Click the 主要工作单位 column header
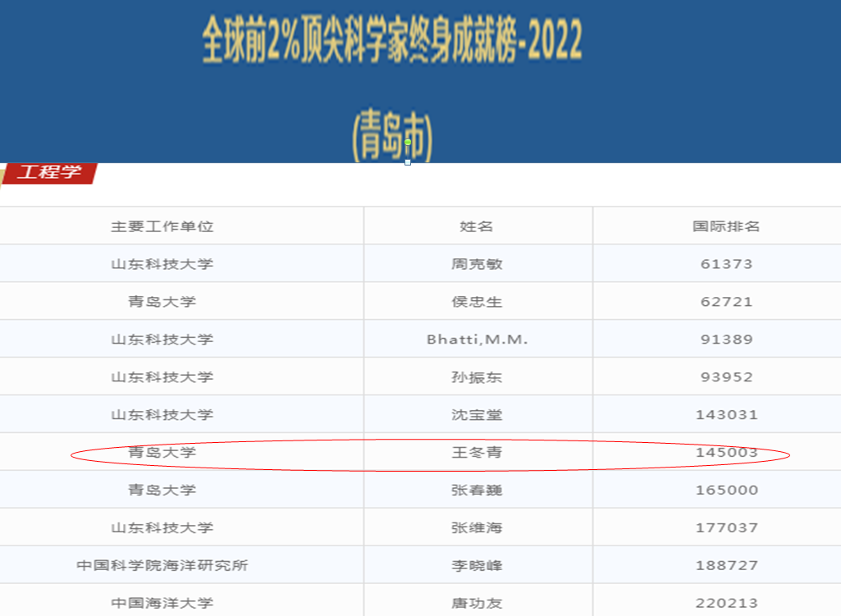The image size is (841, 616). click(x=162, y=226)
